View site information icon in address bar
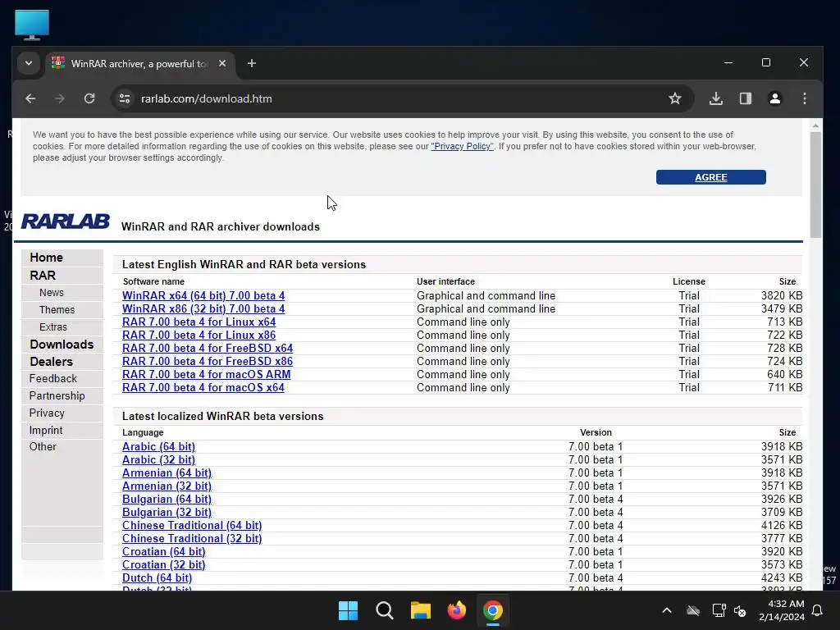Viewport: 840px width, 630px height. pos(125,98)
